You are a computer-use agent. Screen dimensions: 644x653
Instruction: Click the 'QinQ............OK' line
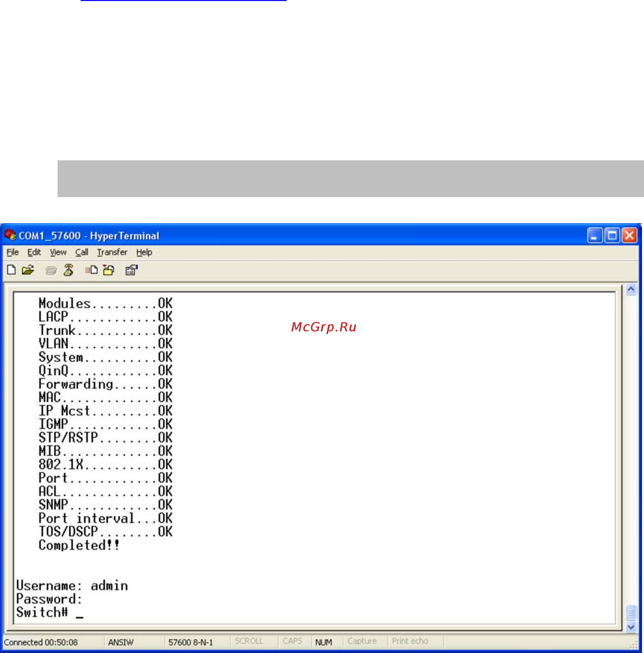pos(105,370)
